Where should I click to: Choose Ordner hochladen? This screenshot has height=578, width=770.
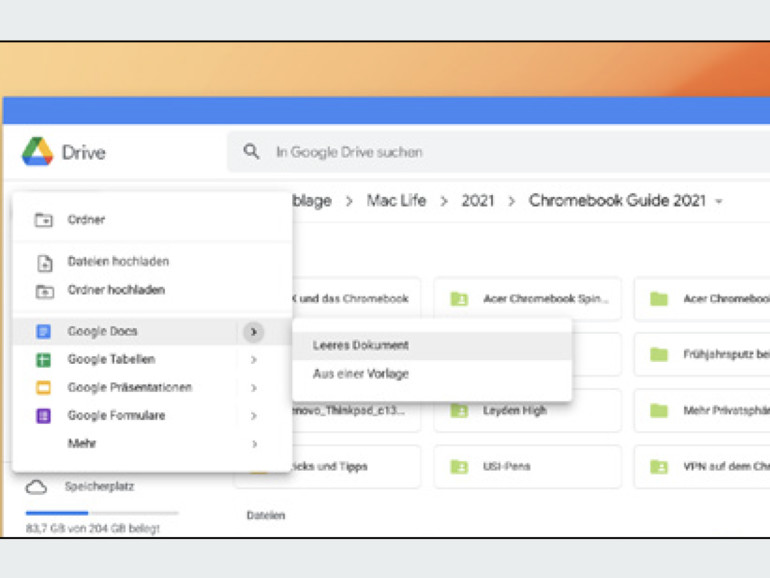pyautogui.click(x=152, y=290)
